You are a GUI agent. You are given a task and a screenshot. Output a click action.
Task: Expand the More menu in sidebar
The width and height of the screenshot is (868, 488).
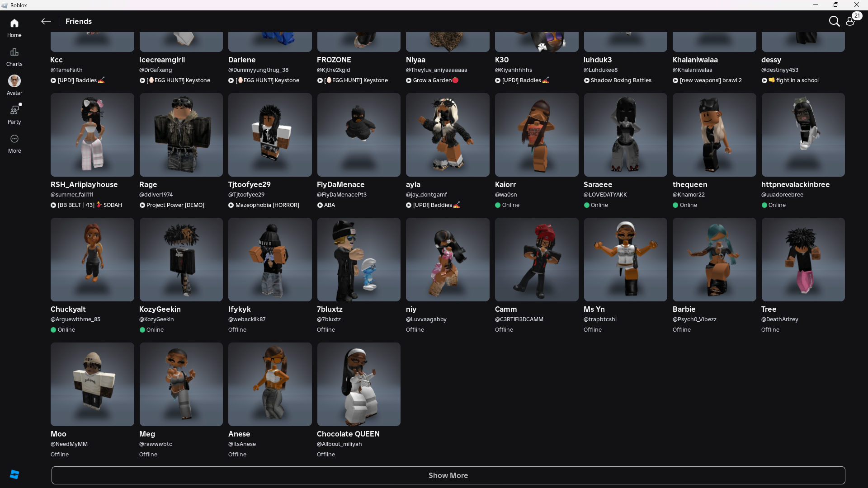point(14,143)
